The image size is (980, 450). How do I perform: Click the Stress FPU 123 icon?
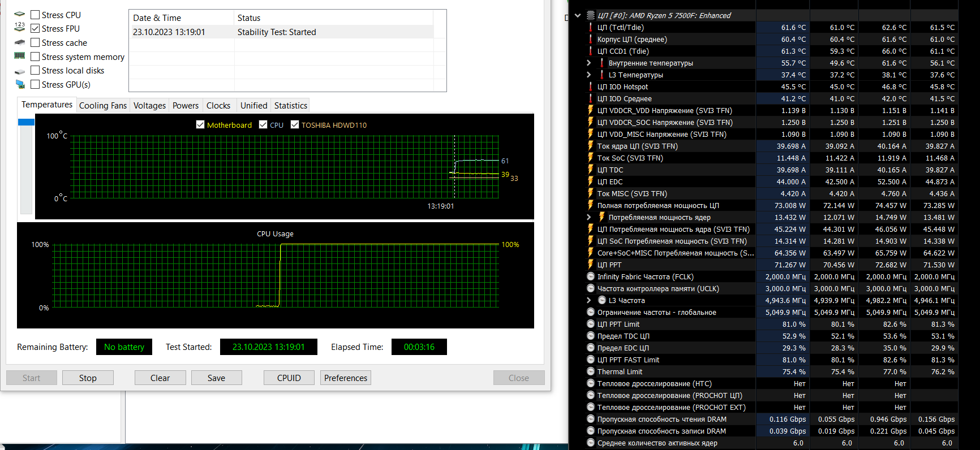20,28
